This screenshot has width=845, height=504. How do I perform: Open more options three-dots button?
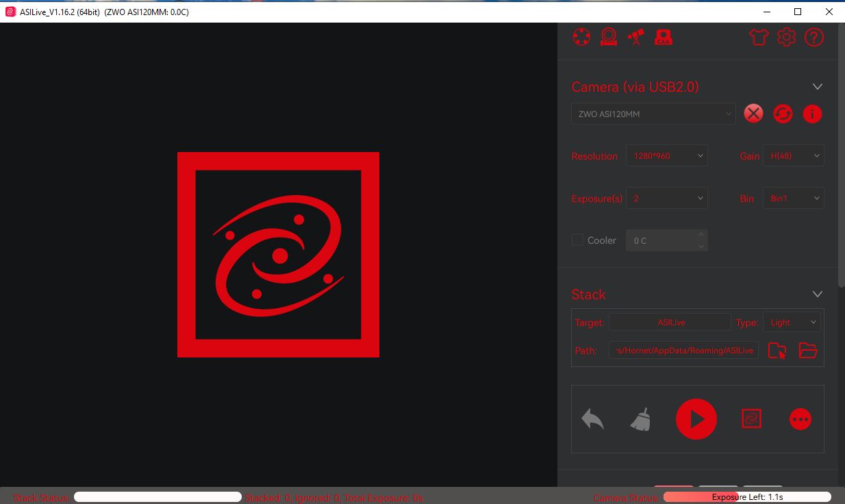[800, 419]
